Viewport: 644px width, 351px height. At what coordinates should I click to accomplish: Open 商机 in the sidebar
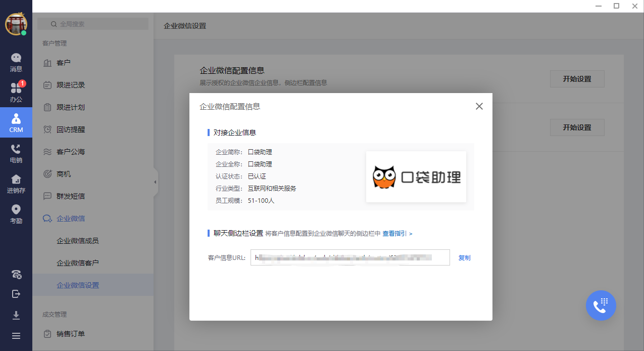coord(93,174)
